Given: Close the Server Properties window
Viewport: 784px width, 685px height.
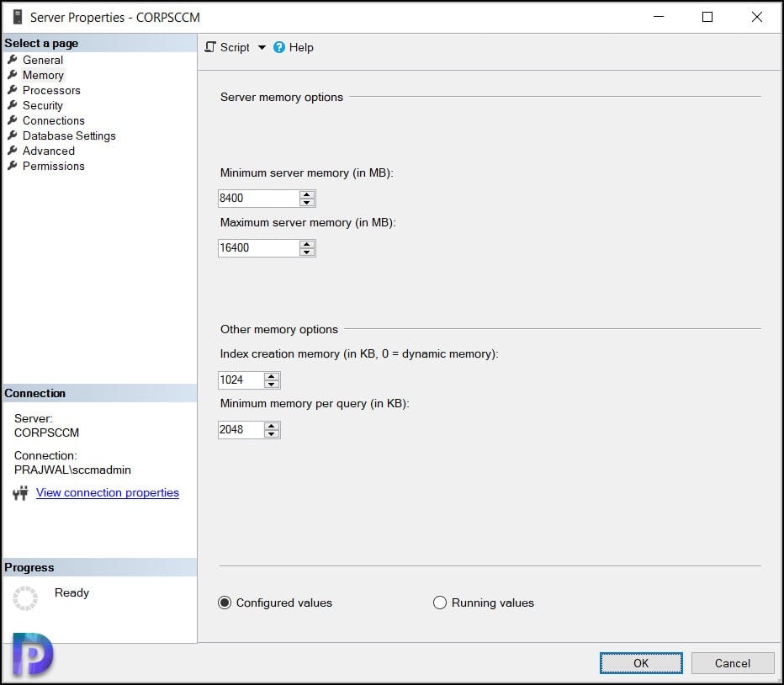Looking at the screenshot, I should 757,17.
